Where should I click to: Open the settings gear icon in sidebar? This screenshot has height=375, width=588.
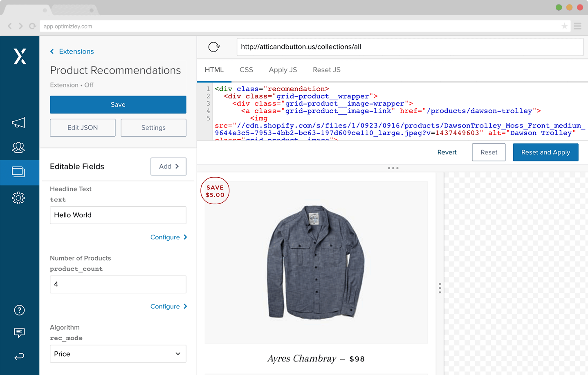18,198
